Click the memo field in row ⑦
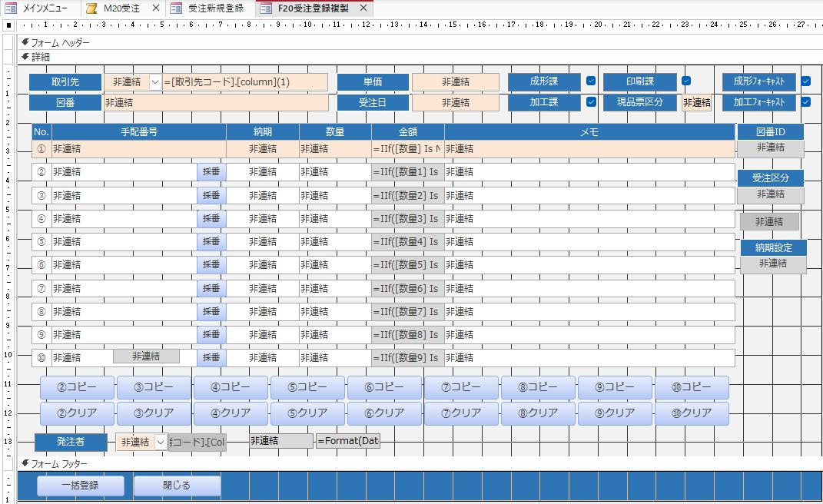This screenshot has width=823, height=504. [x=589, y=288]
